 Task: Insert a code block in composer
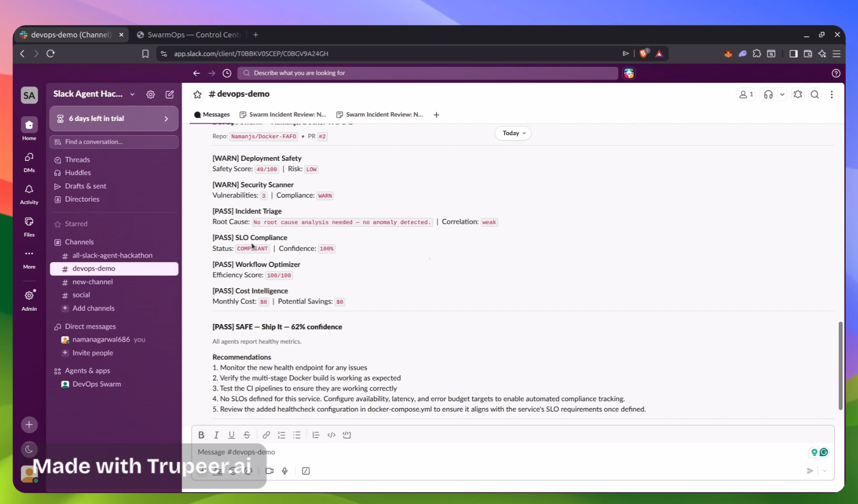pyautogui.click(x=347, y=435)
